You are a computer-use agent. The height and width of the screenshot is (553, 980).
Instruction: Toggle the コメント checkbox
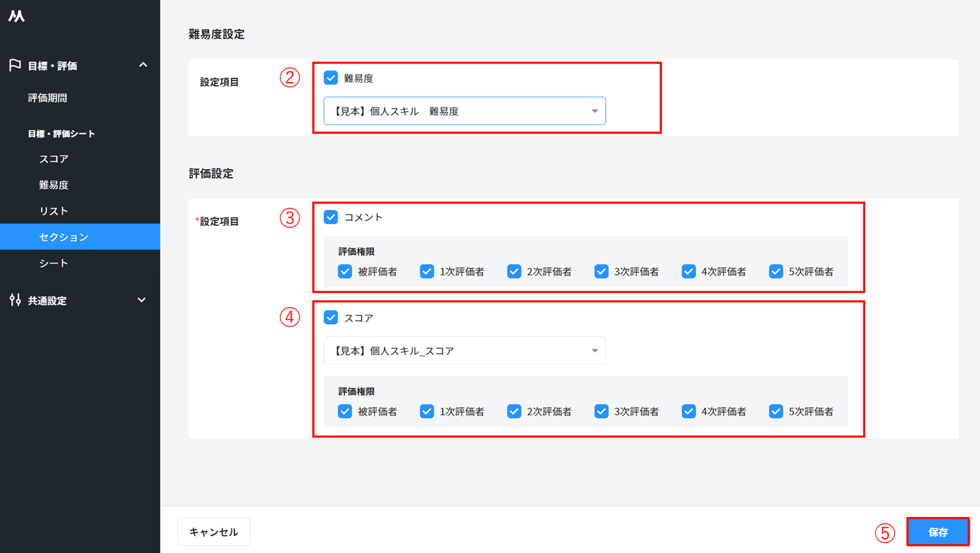coord(331,217)
